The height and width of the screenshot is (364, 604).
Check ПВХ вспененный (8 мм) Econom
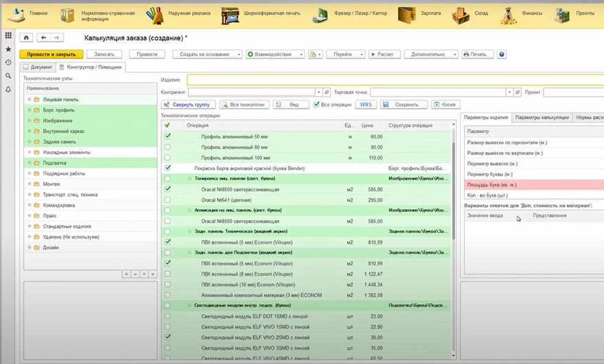click(167, 274)
